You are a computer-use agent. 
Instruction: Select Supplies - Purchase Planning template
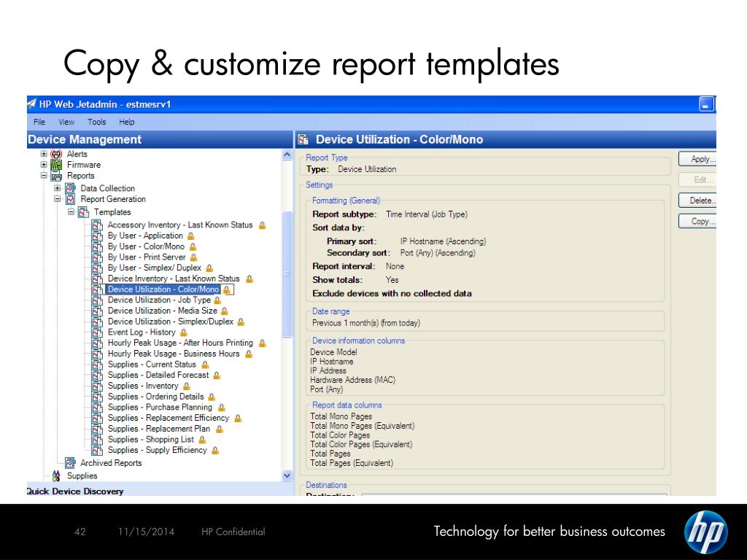[x=160, y=408]
